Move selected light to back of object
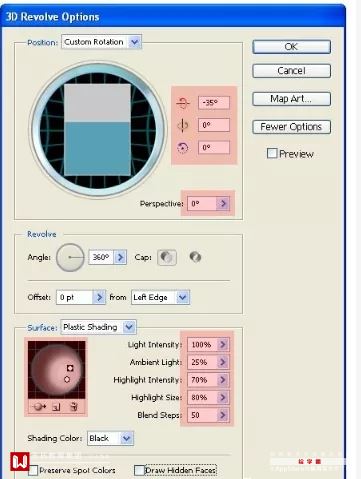Viewport: 361px width, 479px height. point(38,407)
